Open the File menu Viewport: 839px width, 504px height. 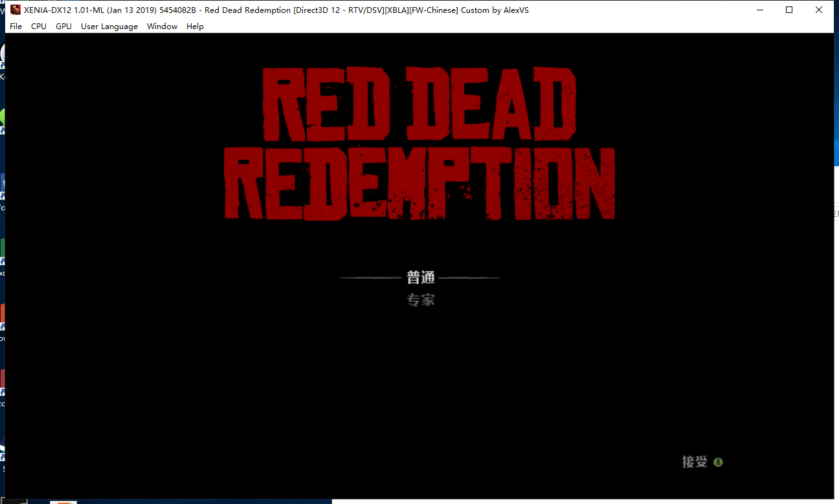[x=16, y=27]
